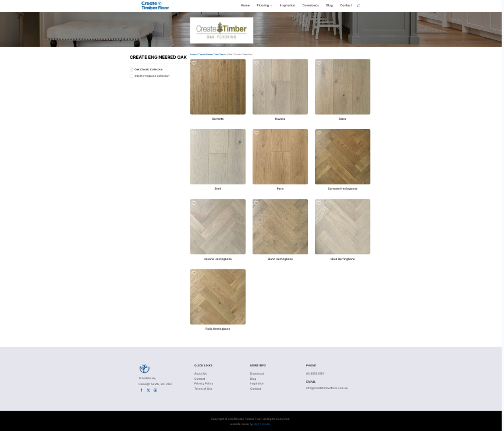Click heart icon on Sorrento Herringbone tile
The height and width of the screenshot is (431, 504).
point(319,133)
